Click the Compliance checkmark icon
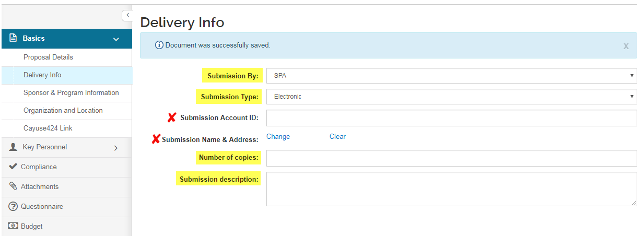This screenshot has width=644, height=236. pos(14,167)
